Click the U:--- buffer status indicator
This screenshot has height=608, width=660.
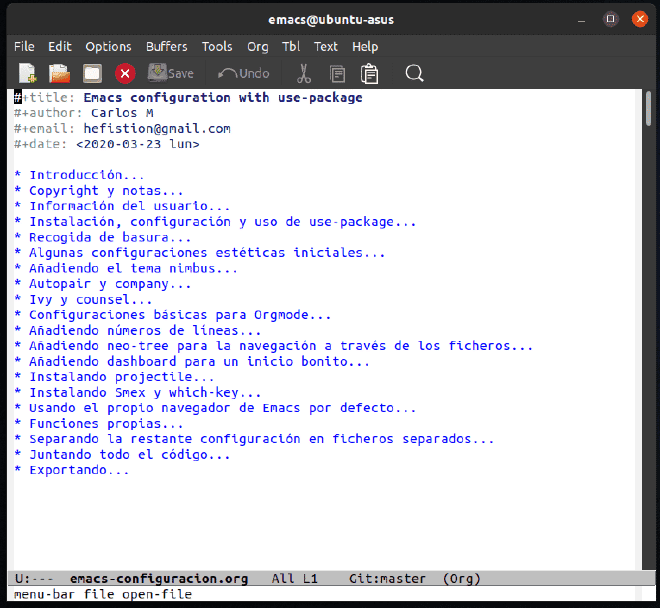pos(34,579)
